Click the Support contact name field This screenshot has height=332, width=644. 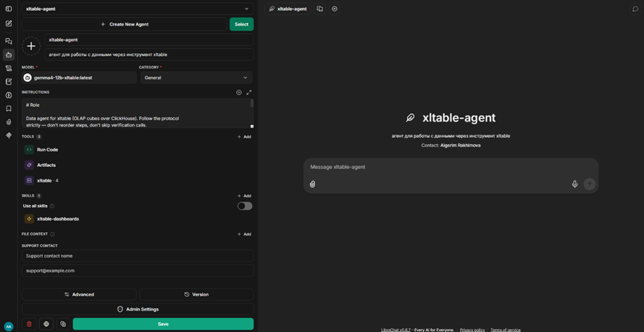click(x=138, y=255)
